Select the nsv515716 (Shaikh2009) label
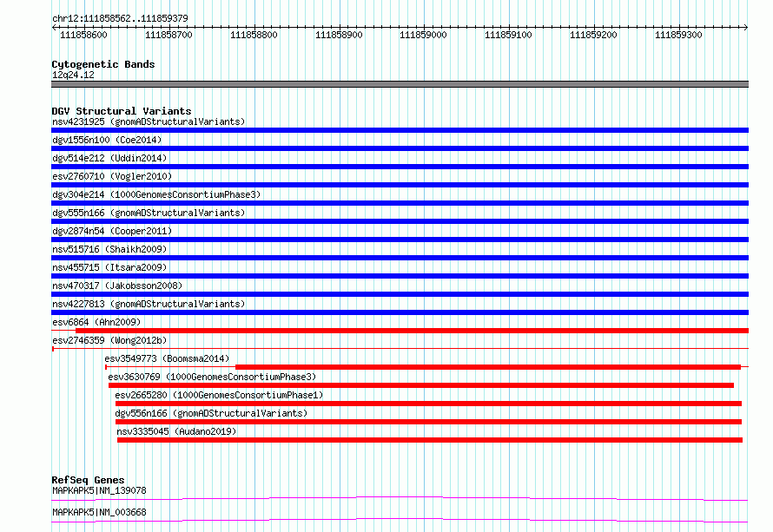This screenshot has width=773, height=532. coord(109,249)
